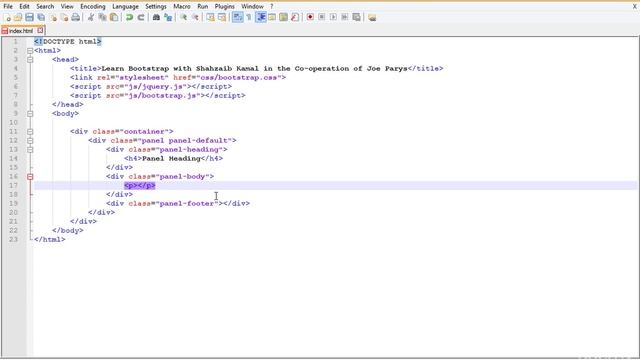Image resolution: width=640 pixels, height=360 pixels.
Task: Click the Close All toolbar icon
Action: click(64, 17)
